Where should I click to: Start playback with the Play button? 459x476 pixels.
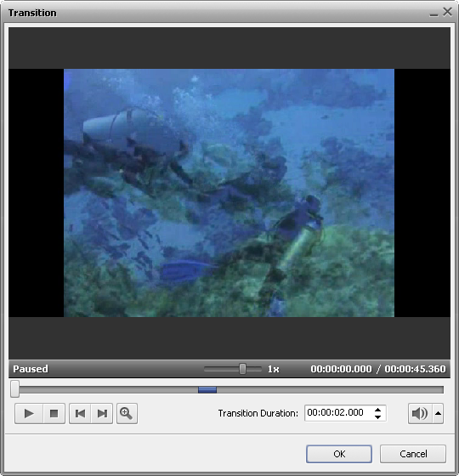pos(29,413)
